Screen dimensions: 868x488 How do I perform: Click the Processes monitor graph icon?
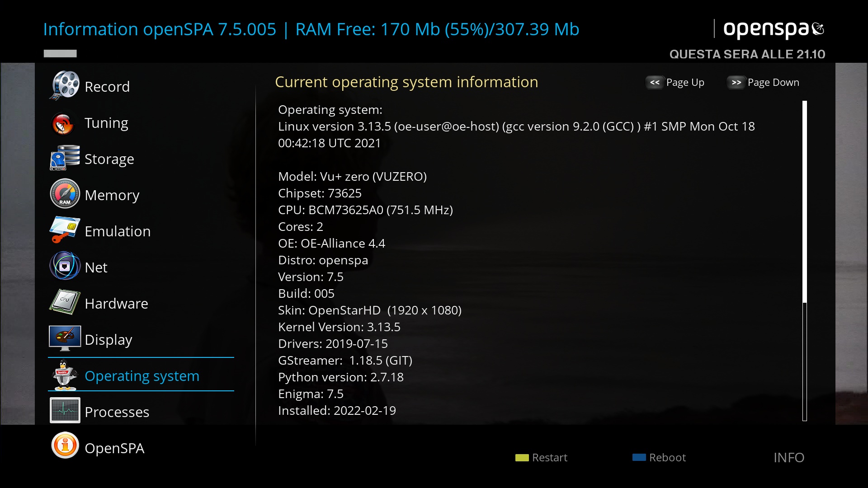pyautogui.click(x=65, y=410)
